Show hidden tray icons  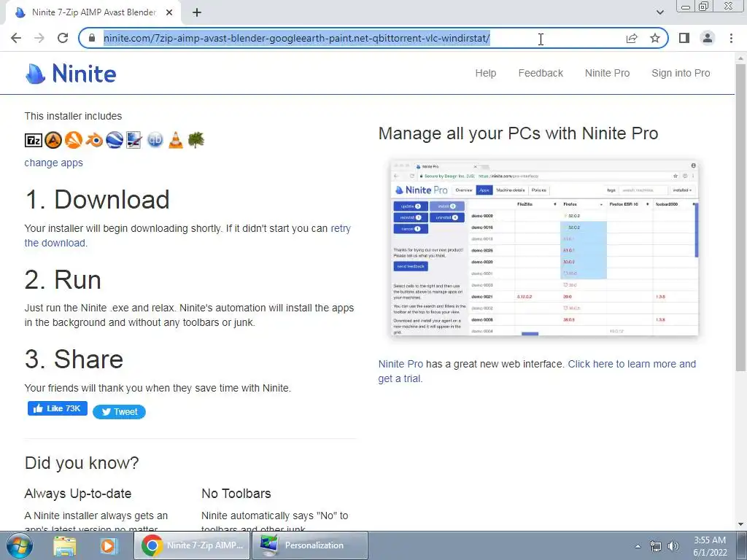click(638, 546)
